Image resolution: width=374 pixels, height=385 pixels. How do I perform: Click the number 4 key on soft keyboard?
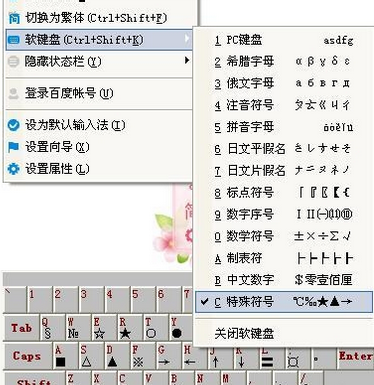pos(117,300)
